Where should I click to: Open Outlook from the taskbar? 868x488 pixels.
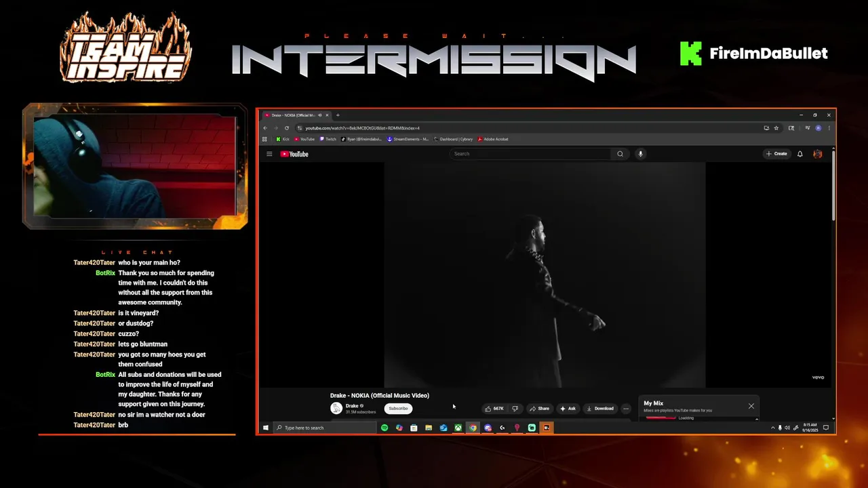click(443, 428)
